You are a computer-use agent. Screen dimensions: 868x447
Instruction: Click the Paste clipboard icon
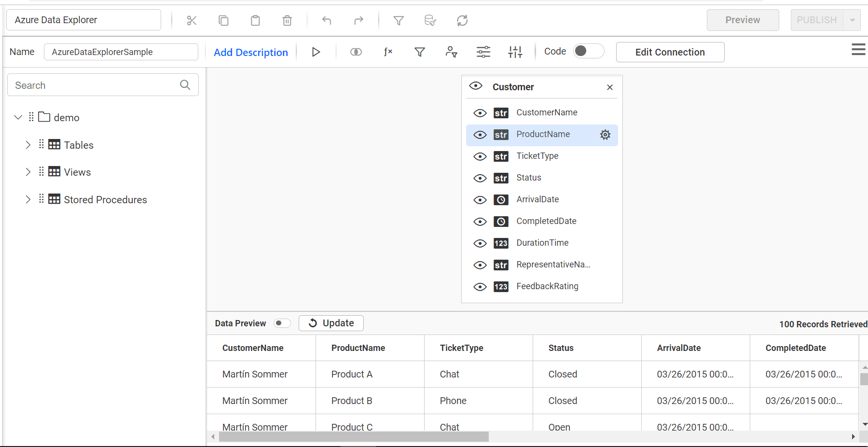[255, 20]
